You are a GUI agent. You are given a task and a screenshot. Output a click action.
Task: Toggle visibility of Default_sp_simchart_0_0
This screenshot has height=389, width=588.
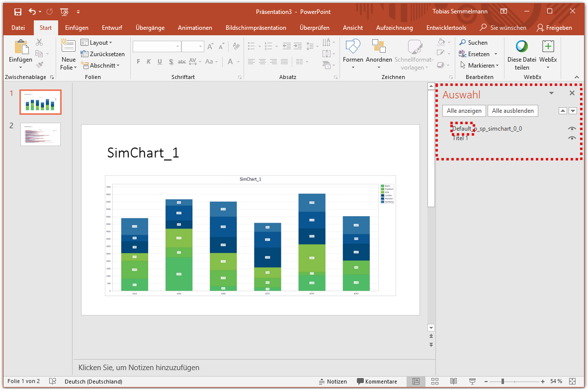point(572,128)
